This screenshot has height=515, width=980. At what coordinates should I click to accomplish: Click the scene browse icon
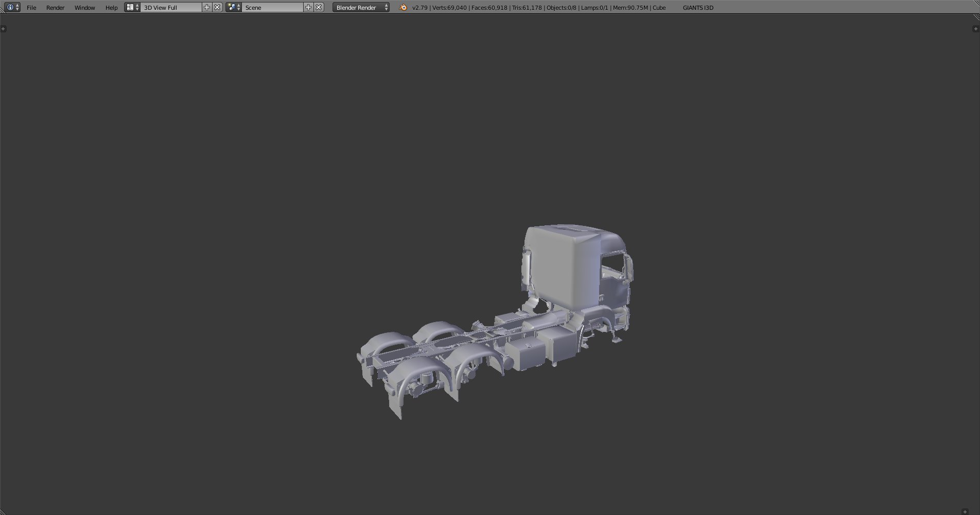click(234, 7)
